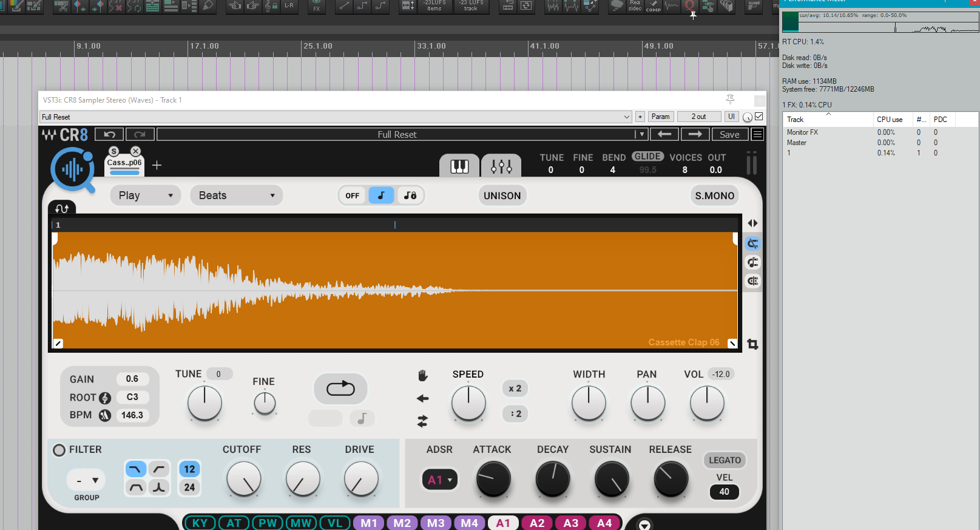
Task: Select the low-pass filter shape
Action: click(x=136, y=469)
